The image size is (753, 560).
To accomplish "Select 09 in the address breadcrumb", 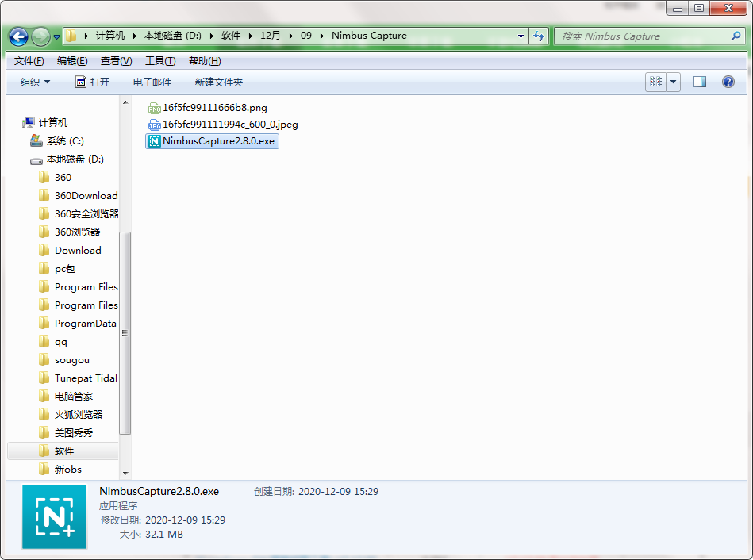I will click(306, 36).
